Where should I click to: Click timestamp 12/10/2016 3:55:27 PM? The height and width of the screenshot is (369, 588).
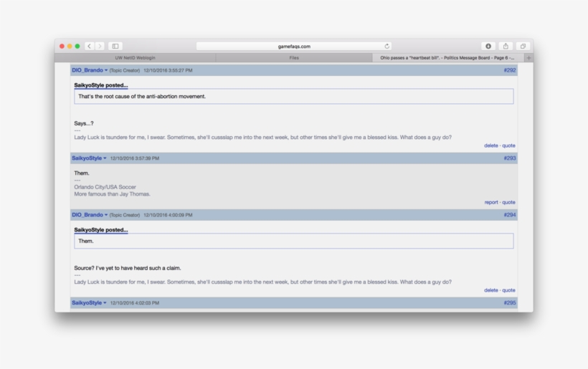pos(168,70)
